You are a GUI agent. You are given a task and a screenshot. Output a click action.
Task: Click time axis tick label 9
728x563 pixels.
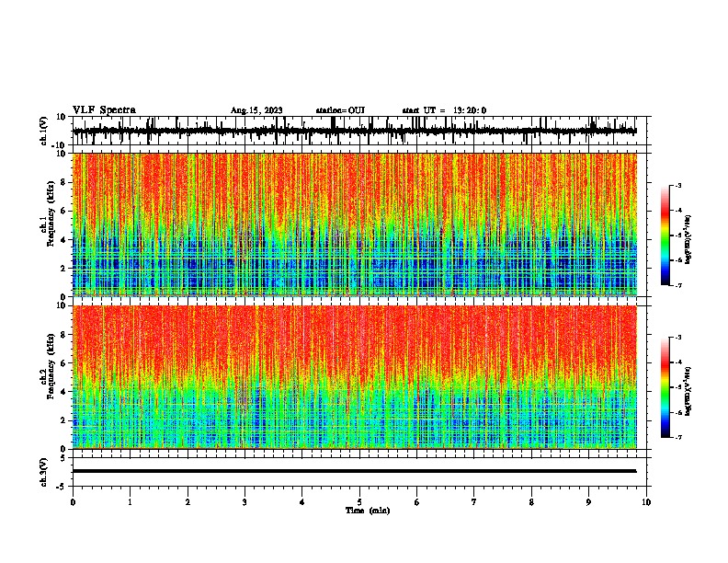coord(588,502)
